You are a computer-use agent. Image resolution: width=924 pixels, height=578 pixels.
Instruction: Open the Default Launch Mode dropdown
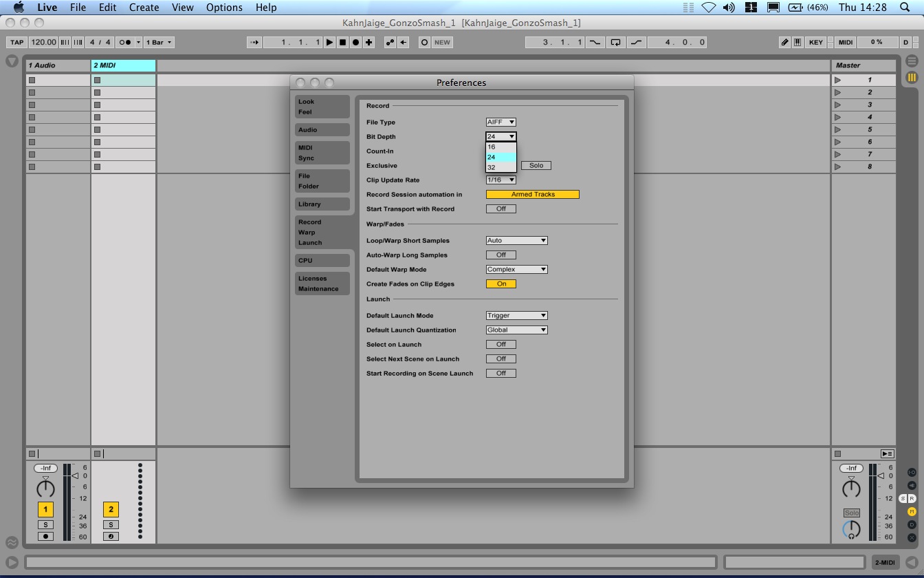516,315
